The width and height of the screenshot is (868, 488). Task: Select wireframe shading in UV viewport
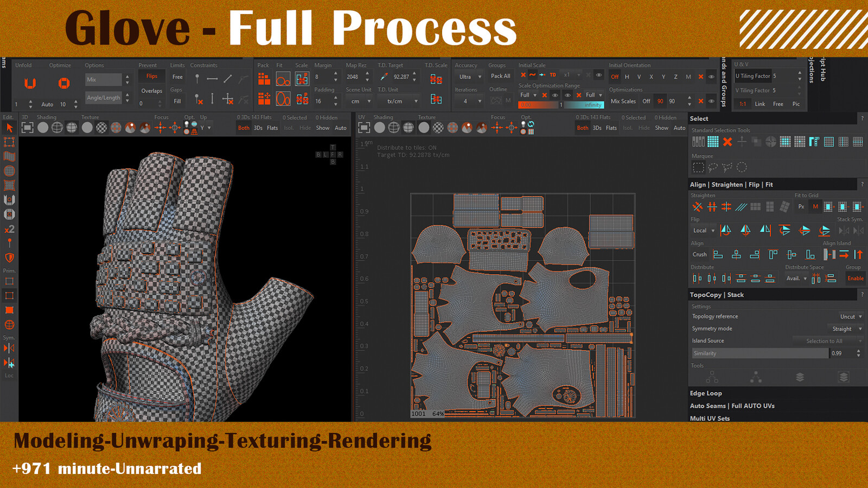click(394, 127)
